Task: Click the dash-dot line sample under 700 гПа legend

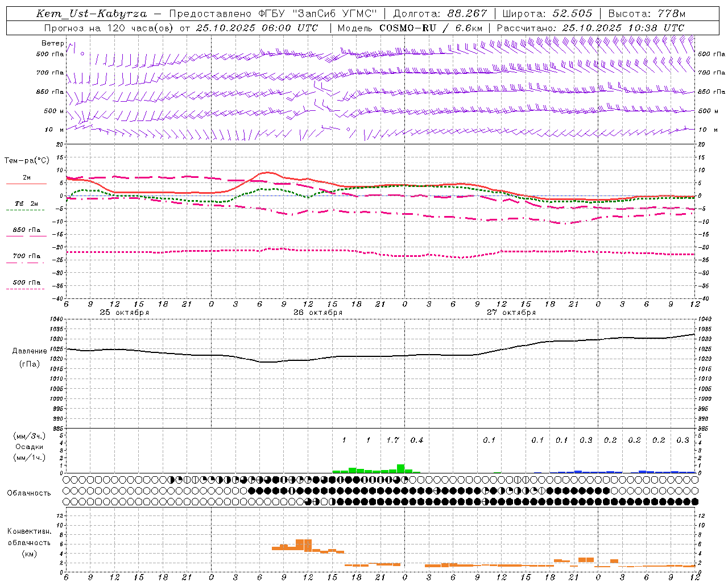Action: point(26,263)
